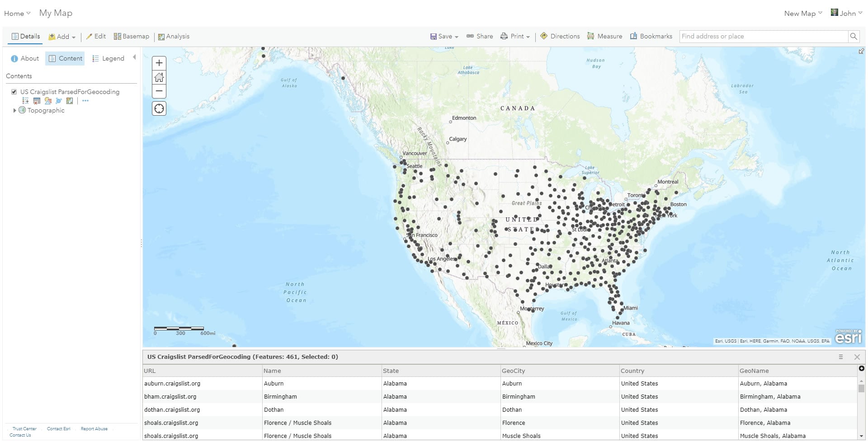
Task: Select dothan.craigslist.org cell
Action: pos(202,409)
